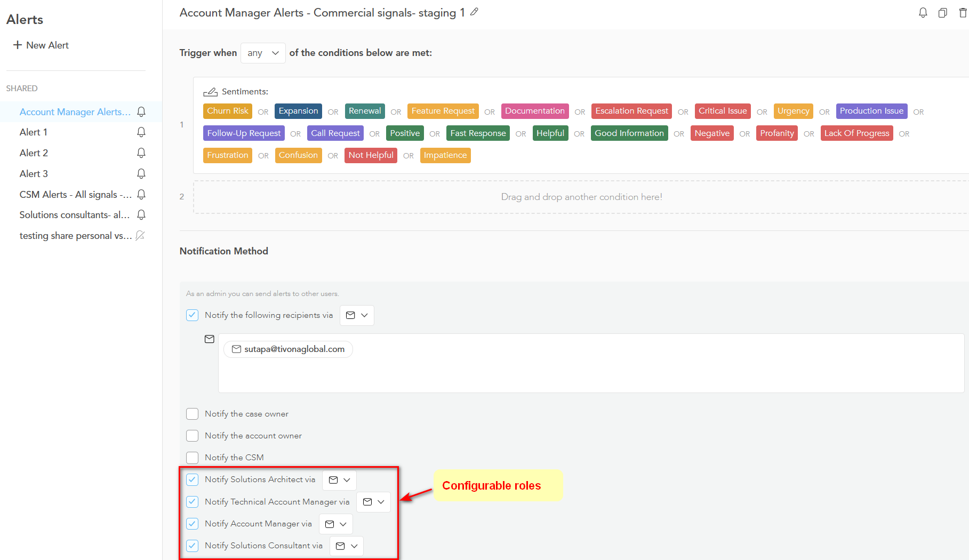The width and height of the screenshot is (969, 560).
Task: Click the Production Issue tag
Action: (x=871, y=111)
